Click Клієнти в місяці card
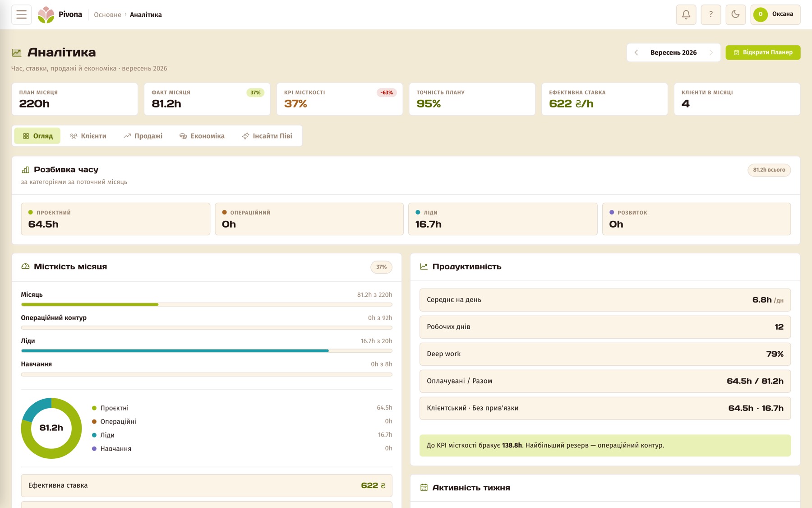This screenshot has height=508, width=812. (x=737, y=99)
